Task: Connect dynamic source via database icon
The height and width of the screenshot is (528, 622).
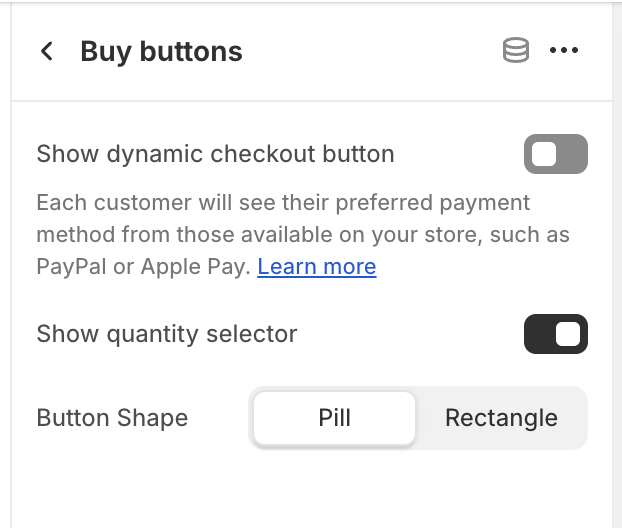Action: pyautogui.click(x=515, y=51)
